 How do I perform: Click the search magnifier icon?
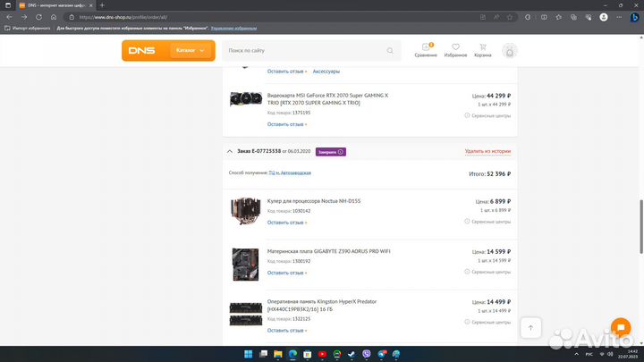click(x=390, y=50)
